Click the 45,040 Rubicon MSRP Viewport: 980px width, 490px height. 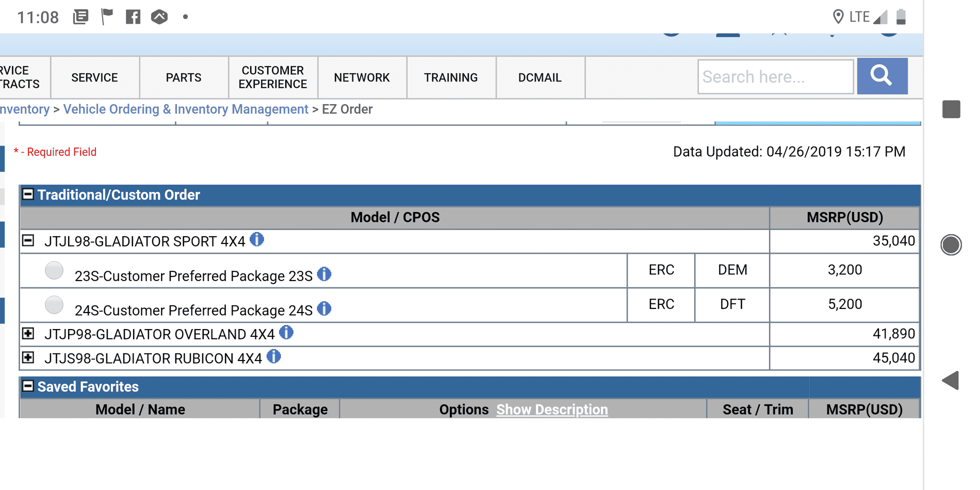893,358
